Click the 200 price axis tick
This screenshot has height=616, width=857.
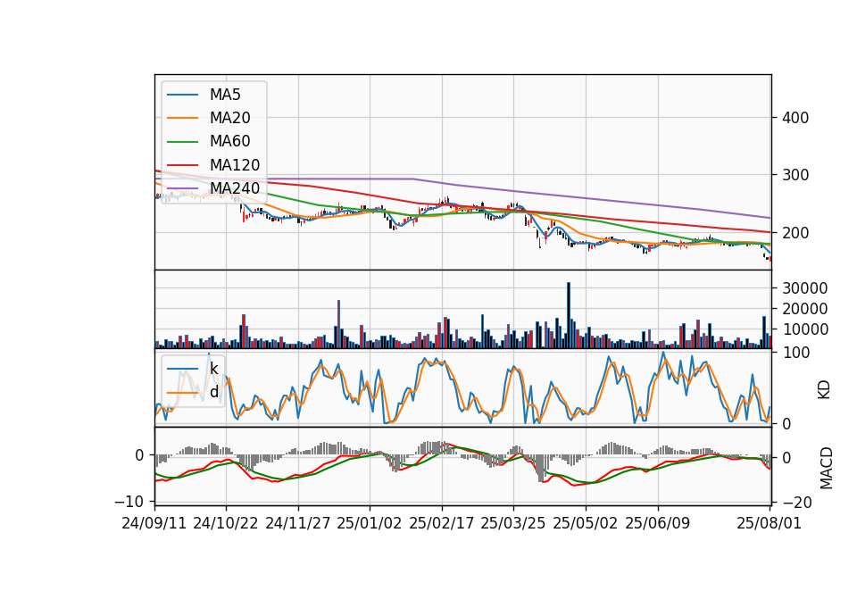point(795,233)
